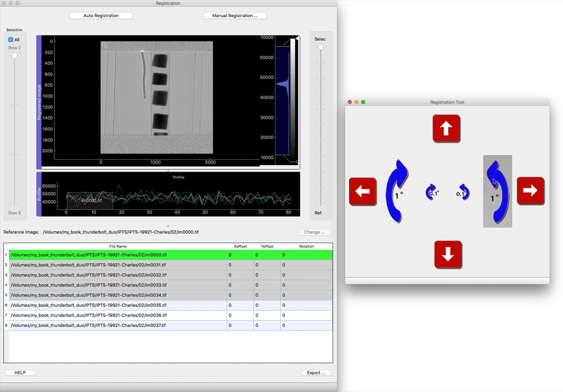Click the Row 2 to Row 5 selection slider handle
This screenshot has width=563, height=392.
(x=14, y=56)
